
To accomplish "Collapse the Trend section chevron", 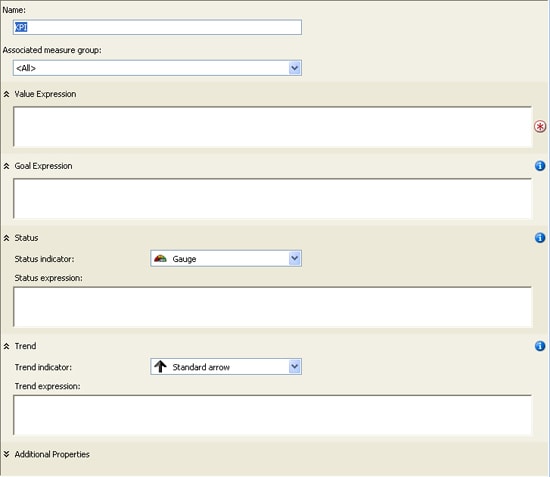I will pos(6,347).
